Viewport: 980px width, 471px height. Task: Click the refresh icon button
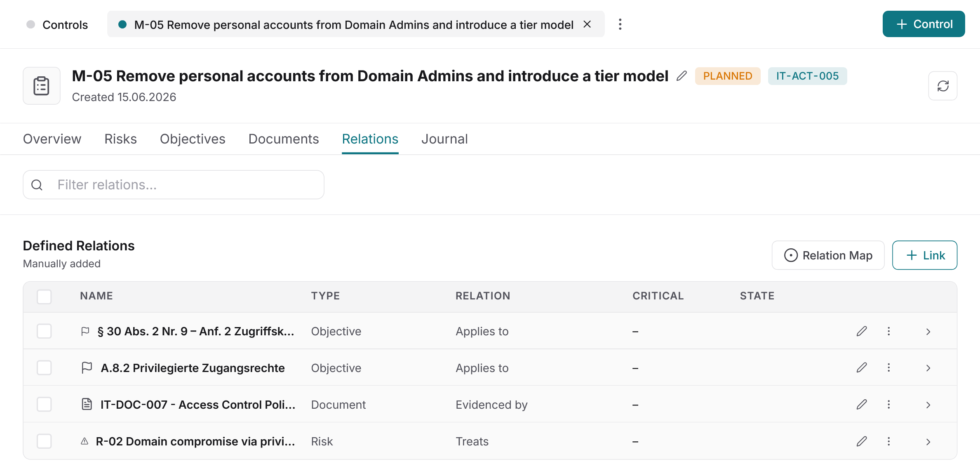pos(942,86)
